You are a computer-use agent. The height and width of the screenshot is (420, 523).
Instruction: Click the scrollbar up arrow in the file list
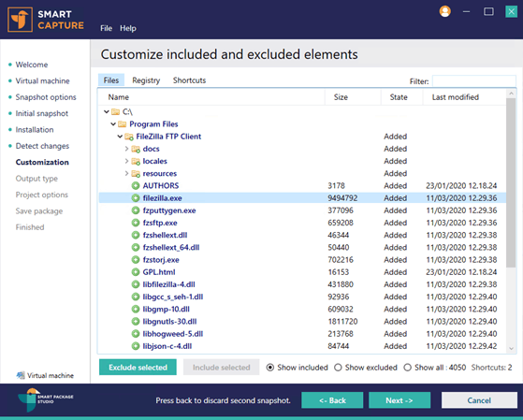(x=511, y=94)
